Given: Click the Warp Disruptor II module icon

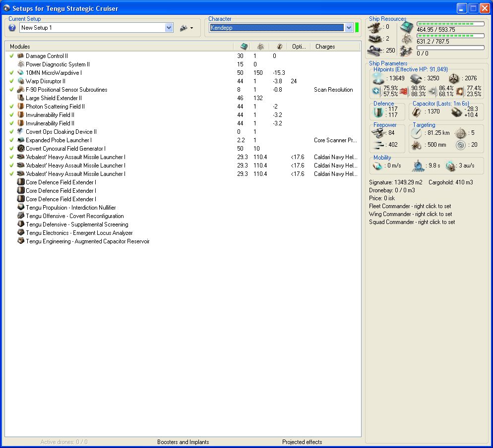Looking at the screenshot, I should (21, 81).
